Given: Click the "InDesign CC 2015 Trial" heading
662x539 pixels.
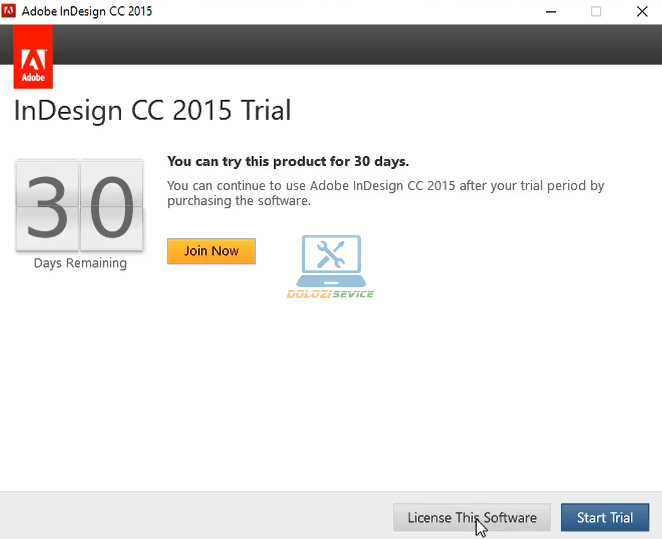Looking at the screenshot, I should (x=152, y=110).
